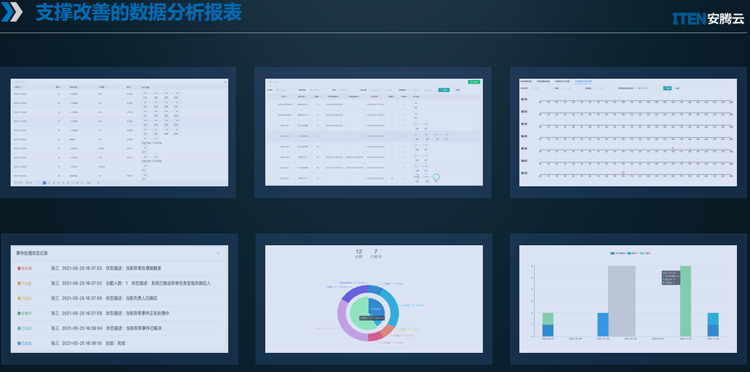This screenshot has height=372, width=750.
Task: Click the green 处理中 status dot
Action: tap(19, 313)
